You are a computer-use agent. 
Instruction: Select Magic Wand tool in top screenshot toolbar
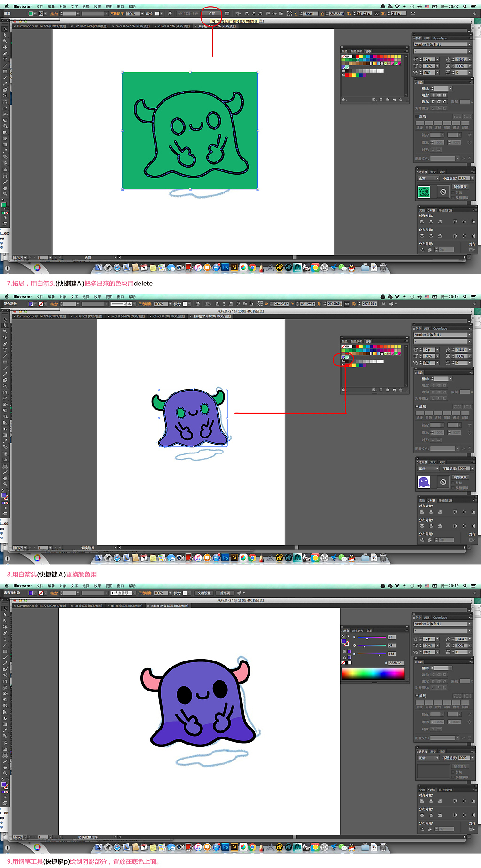point(5,41)
